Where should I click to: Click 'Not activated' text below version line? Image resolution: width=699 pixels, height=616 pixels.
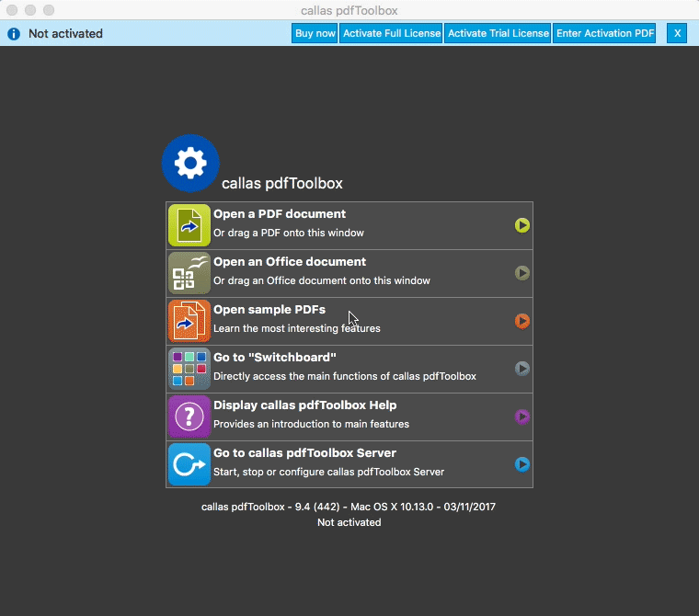349,522
